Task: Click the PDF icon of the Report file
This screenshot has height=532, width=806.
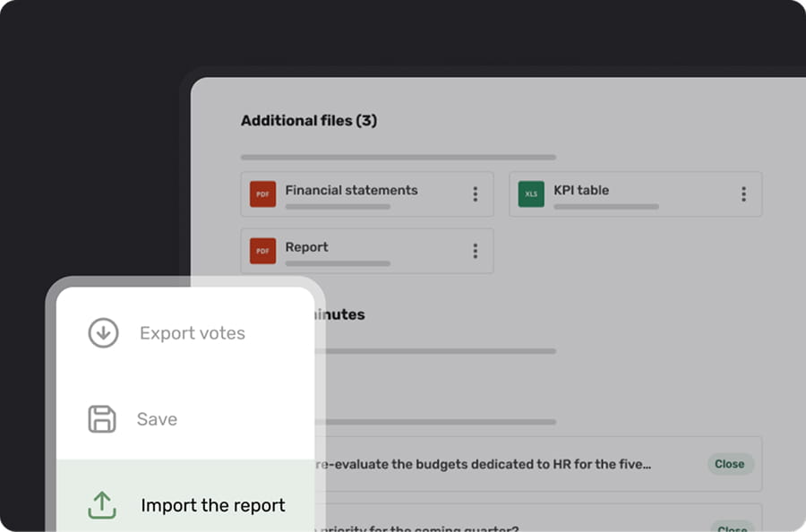Action: (262, 251)
